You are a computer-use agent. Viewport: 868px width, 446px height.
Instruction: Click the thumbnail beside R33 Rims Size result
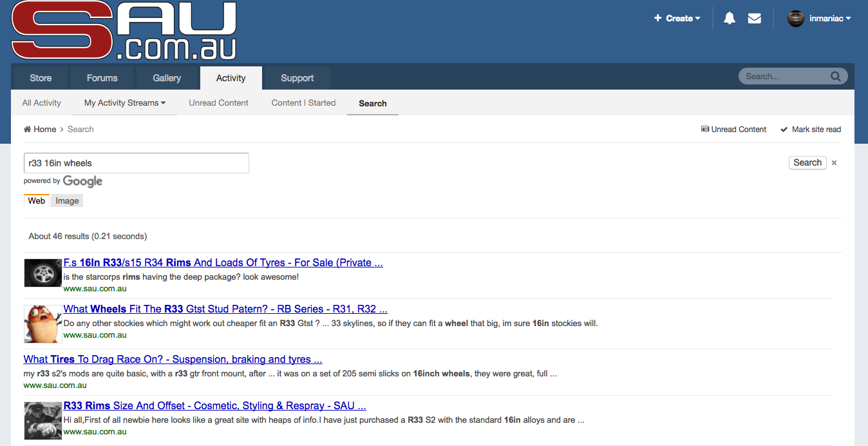click(43, 420)
